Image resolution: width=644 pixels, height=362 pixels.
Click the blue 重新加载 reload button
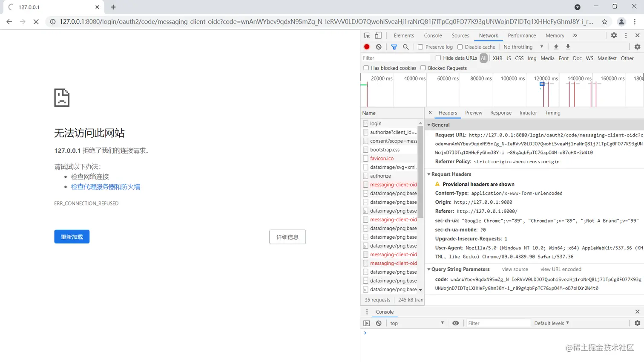click(x=72, y=237)
